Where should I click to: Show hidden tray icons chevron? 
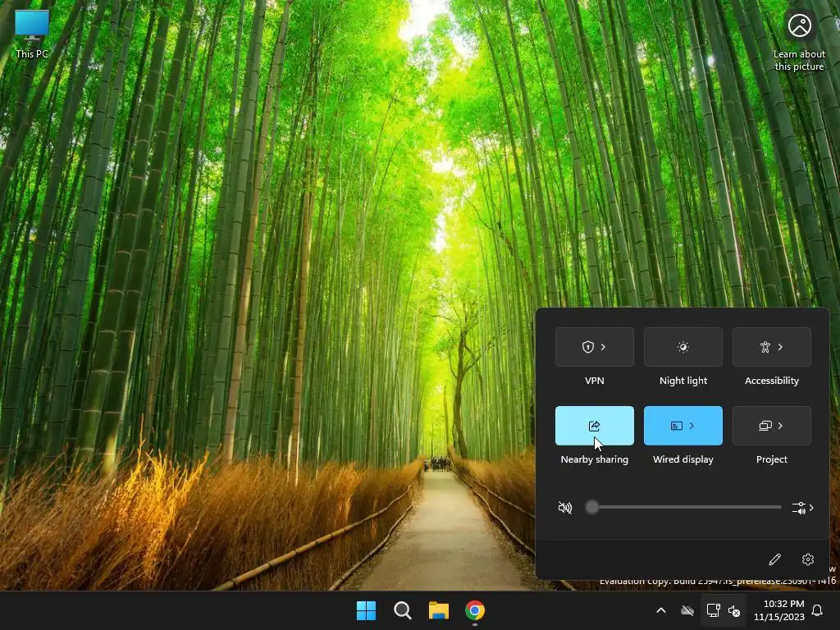[x=661, y=610]
